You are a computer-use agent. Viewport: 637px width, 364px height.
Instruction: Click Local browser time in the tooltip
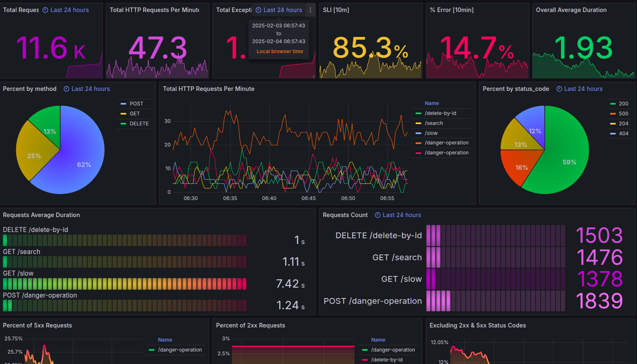[x=280, y=51]
